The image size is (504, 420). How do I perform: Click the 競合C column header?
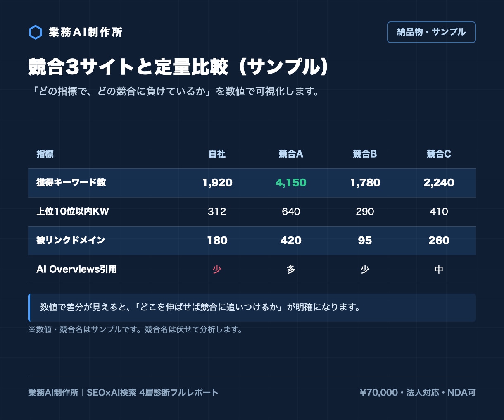439,154
